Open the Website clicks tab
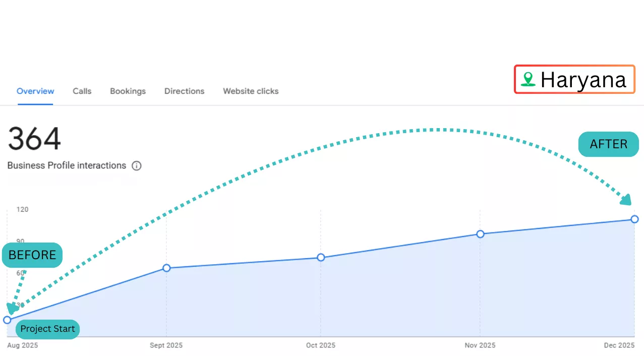This screenshot has height=356, width=644. [251, 91]
